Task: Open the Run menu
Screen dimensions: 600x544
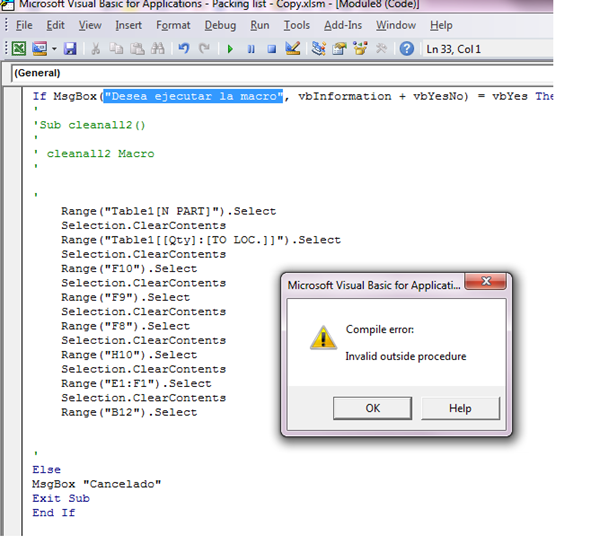Action: point(260,25)
